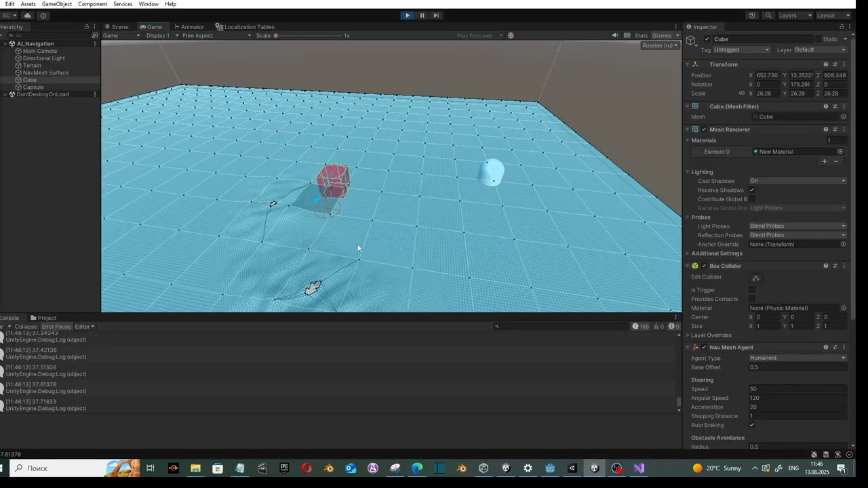Open the Layout dropdown in the toolbar
Viewport: 868px width, 488px height.
pos(832,15)
